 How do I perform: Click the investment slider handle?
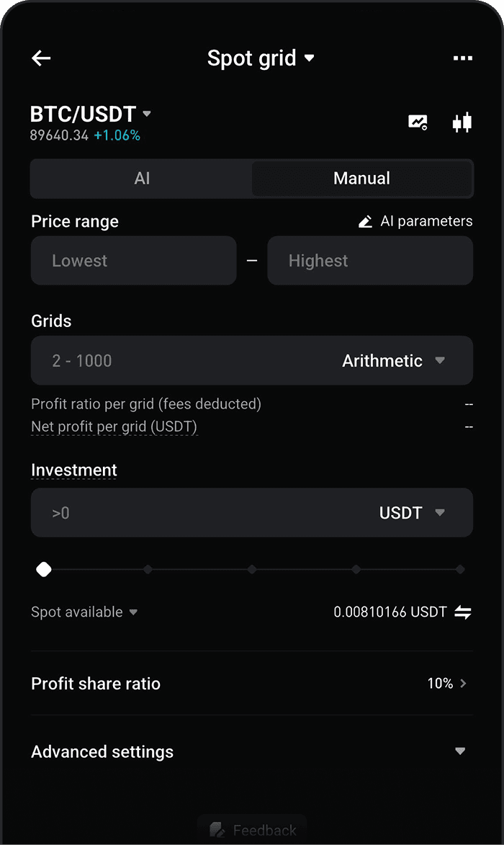click(x=44, y=570)
